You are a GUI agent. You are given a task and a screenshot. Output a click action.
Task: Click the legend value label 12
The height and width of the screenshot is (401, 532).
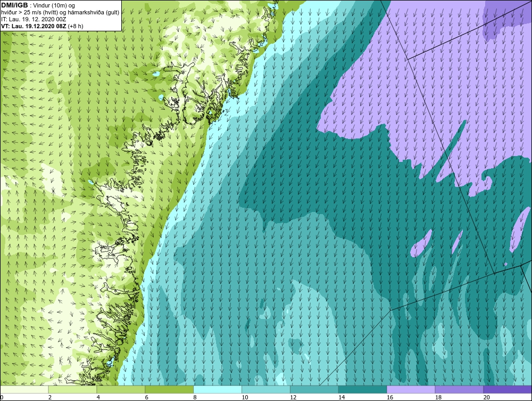pos(293,397)
